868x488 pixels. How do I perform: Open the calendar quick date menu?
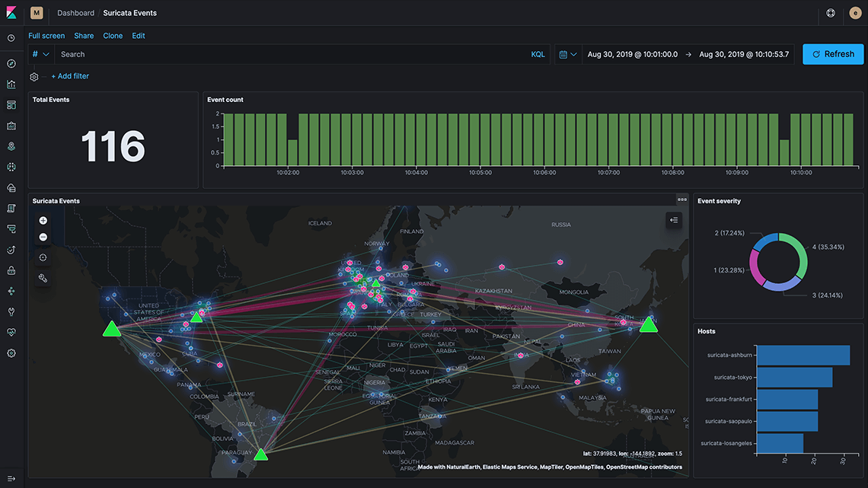568,54
